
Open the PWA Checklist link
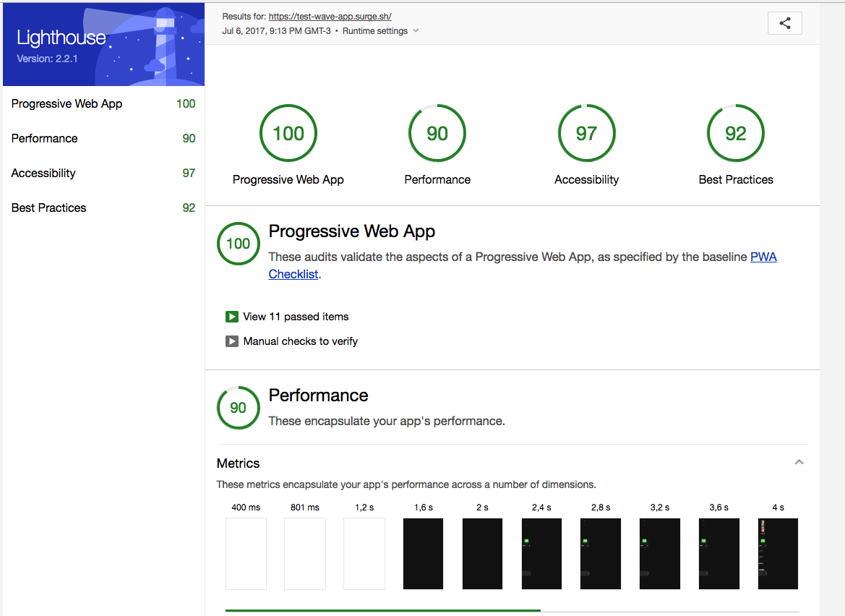763,257
